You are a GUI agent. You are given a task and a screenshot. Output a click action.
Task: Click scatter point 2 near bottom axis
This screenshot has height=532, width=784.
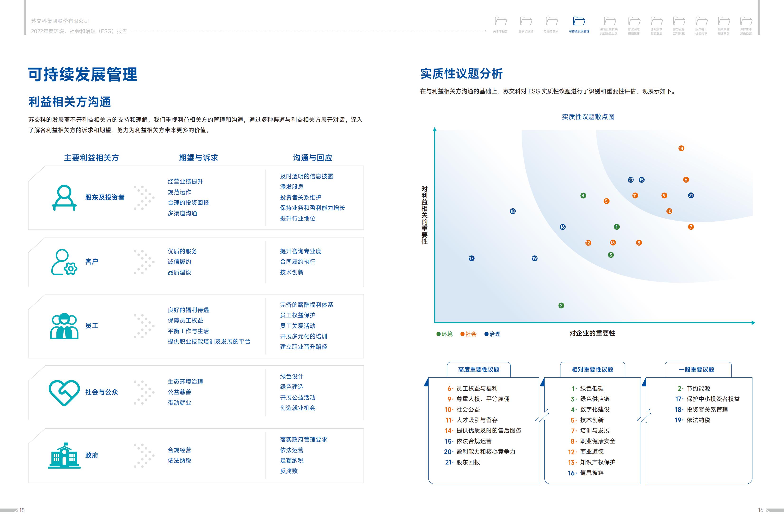click(x=561, y=306)
